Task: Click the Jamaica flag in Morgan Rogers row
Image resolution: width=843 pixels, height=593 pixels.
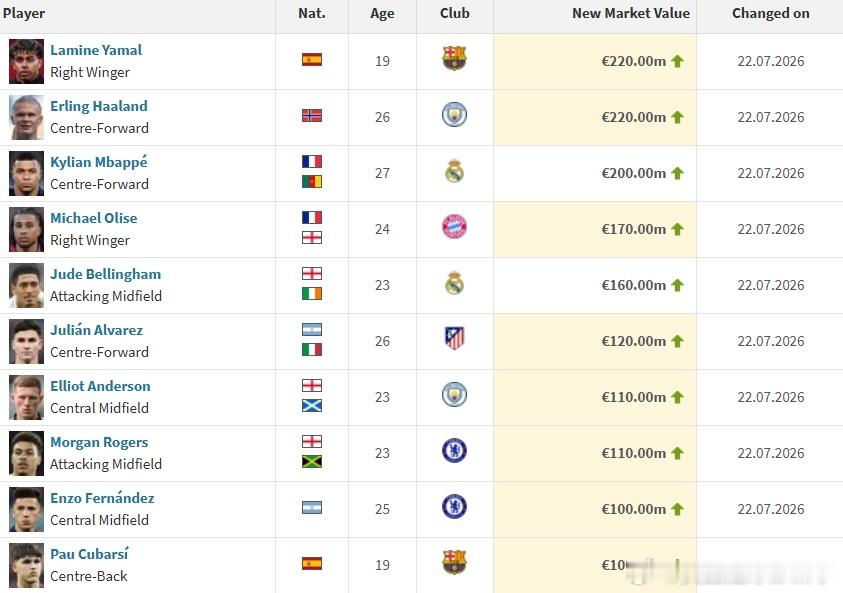Action: pos(312,462)
